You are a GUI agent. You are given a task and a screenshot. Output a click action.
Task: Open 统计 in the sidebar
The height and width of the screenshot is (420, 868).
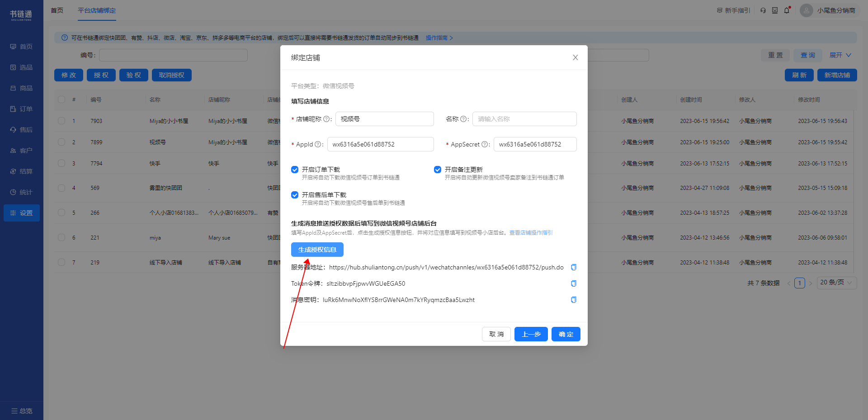[22, 192]
